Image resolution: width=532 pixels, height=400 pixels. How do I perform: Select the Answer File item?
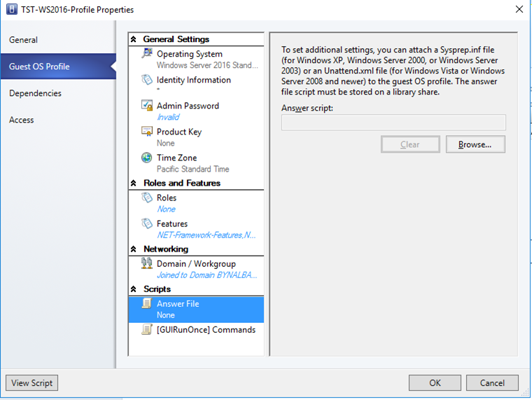(196, 310)
